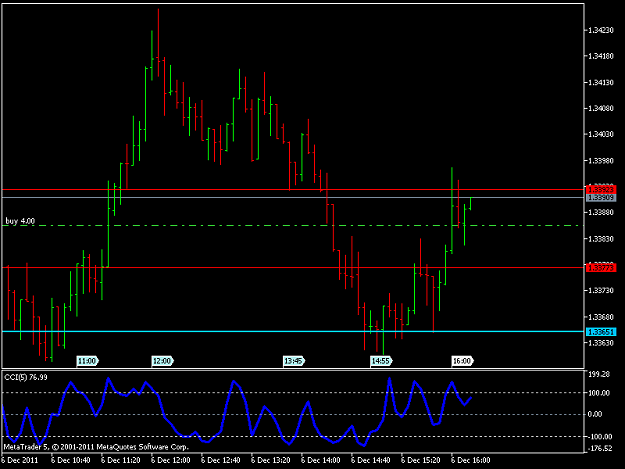Click the '6 Dec 14:00' time axis label
Viewport: 625px width, 469px height.
point(320,460)
